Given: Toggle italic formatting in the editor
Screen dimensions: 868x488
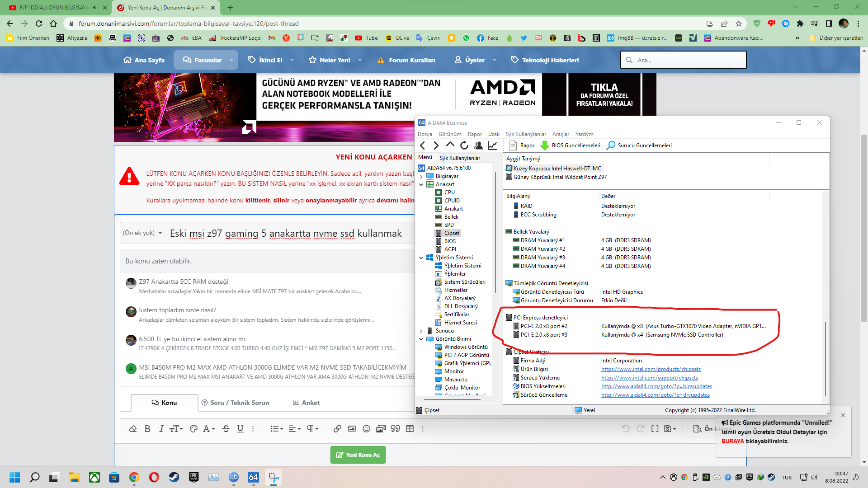Looking at the screenshot, I should [x=161, y=429].
